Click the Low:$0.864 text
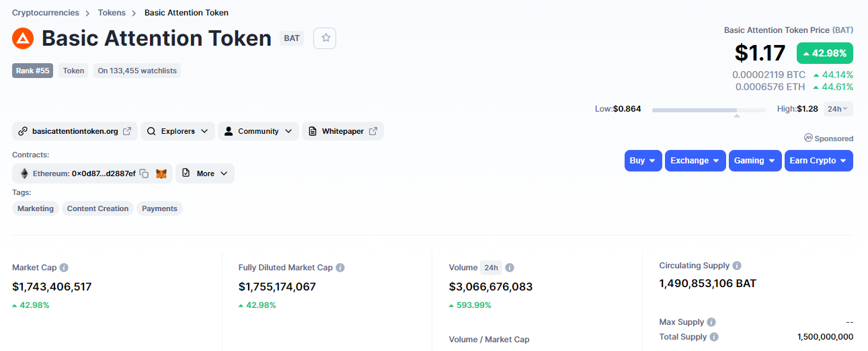Image resolution: width=868 pixels, height=351 pixels. (618, 109)
